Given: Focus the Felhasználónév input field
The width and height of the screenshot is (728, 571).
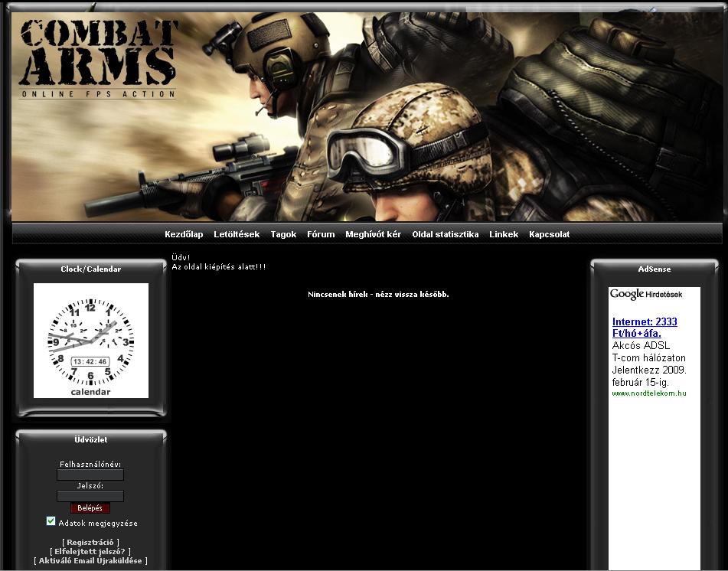Looking at the screenshot, I should (90, 475).
